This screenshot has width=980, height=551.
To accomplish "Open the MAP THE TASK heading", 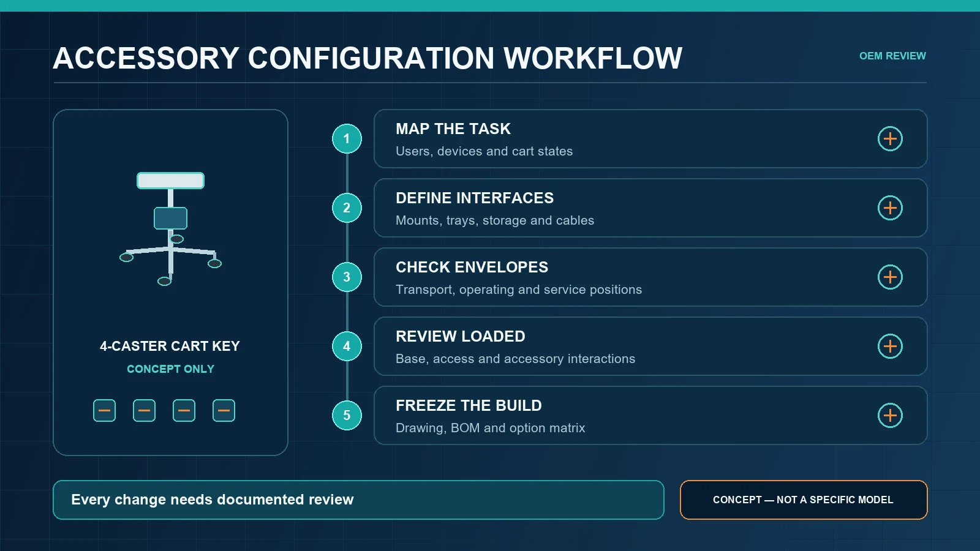I will point(453,129).
